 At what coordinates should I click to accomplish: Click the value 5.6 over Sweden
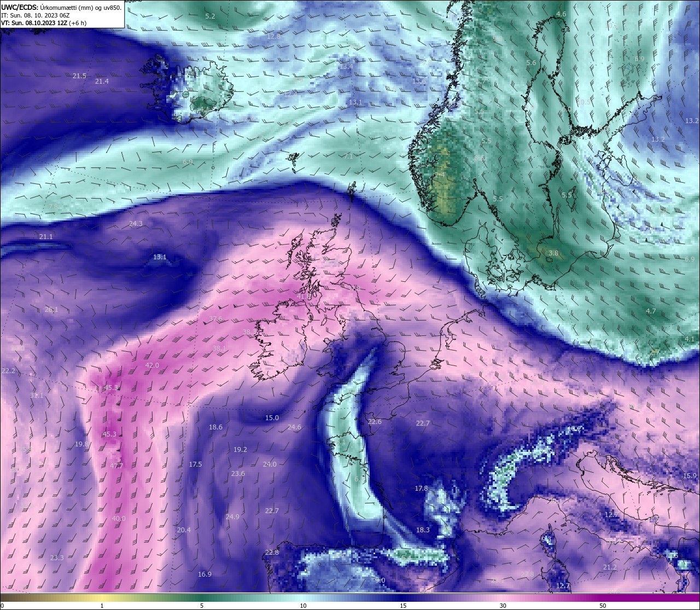[531, 63]
